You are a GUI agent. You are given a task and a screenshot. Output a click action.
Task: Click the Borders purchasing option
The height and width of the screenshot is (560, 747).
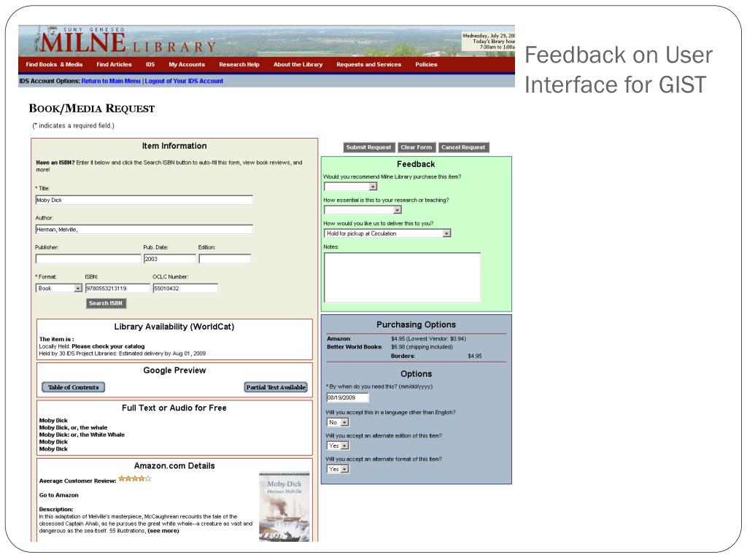(x=403, y=356)
